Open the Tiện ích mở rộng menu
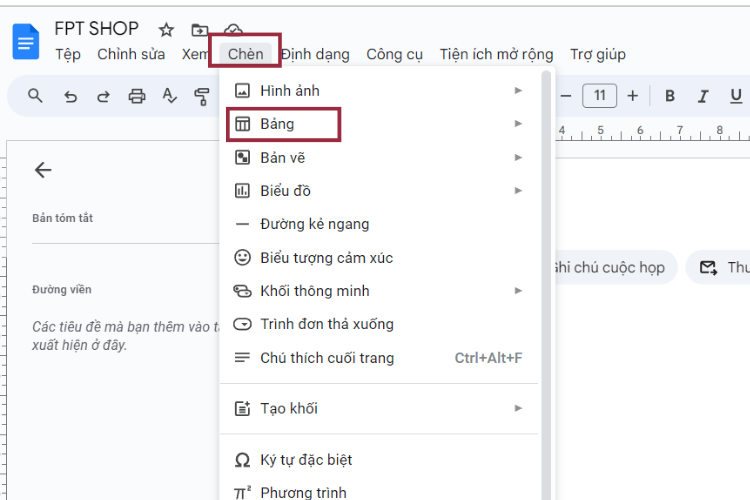This screenshot has height=500, width=750. coord(496,55)
